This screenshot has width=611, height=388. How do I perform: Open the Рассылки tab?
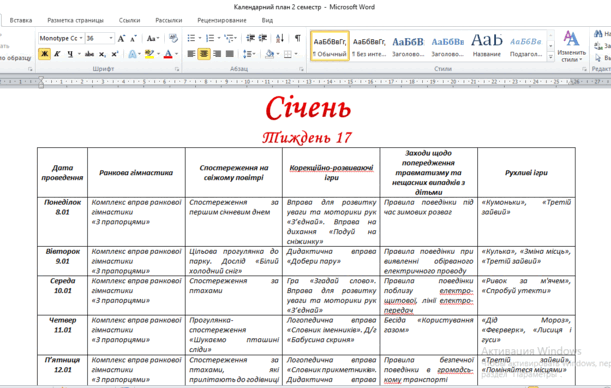click(169, 20)
